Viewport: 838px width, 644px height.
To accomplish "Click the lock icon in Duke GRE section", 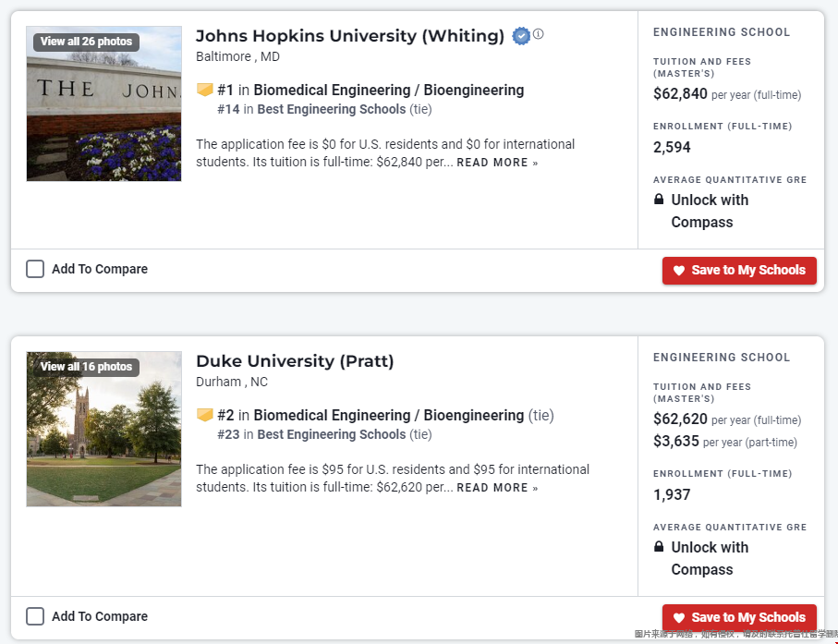I will pos(659,547).
